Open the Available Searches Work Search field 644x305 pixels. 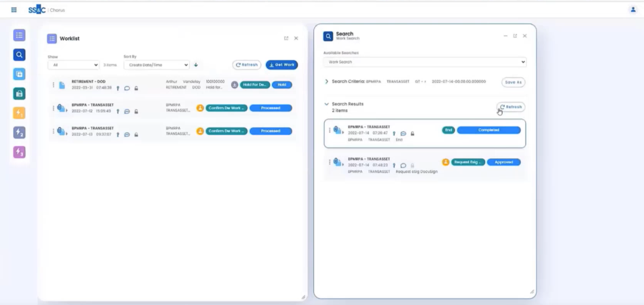(x=425, y=62)
